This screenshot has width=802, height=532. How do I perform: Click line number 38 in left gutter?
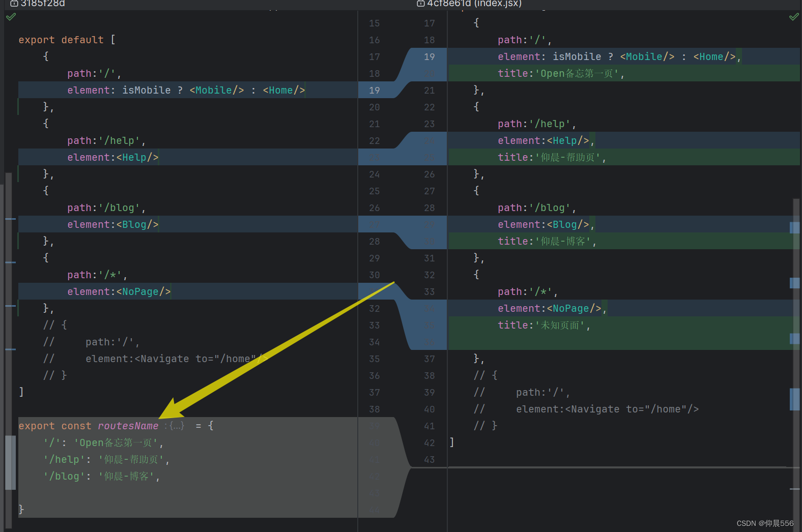point(375,409)
